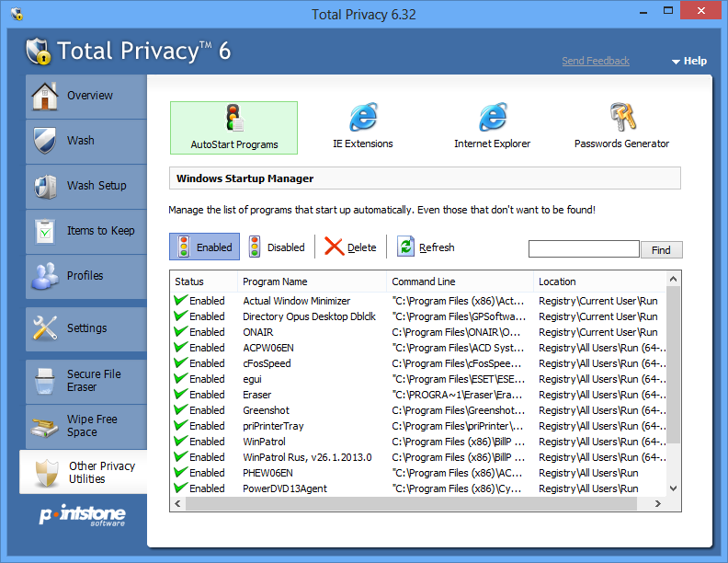Switch to Overview section

(x=86, y=97)
